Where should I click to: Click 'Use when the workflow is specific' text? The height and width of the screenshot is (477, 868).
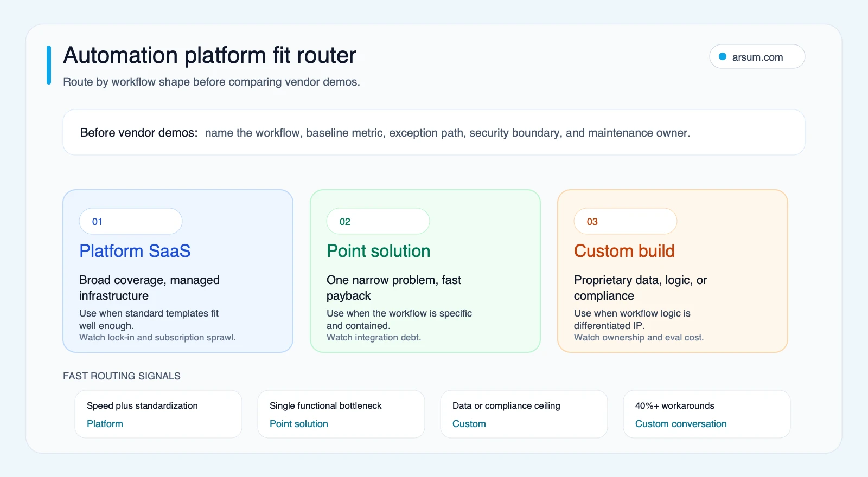point(399,319)
